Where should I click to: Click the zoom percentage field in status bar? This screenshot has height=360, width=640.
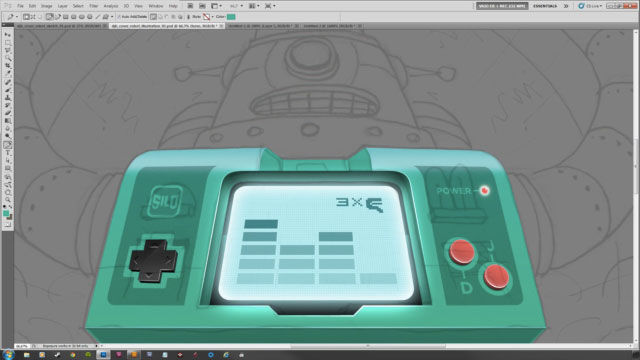tap(22, 346)
